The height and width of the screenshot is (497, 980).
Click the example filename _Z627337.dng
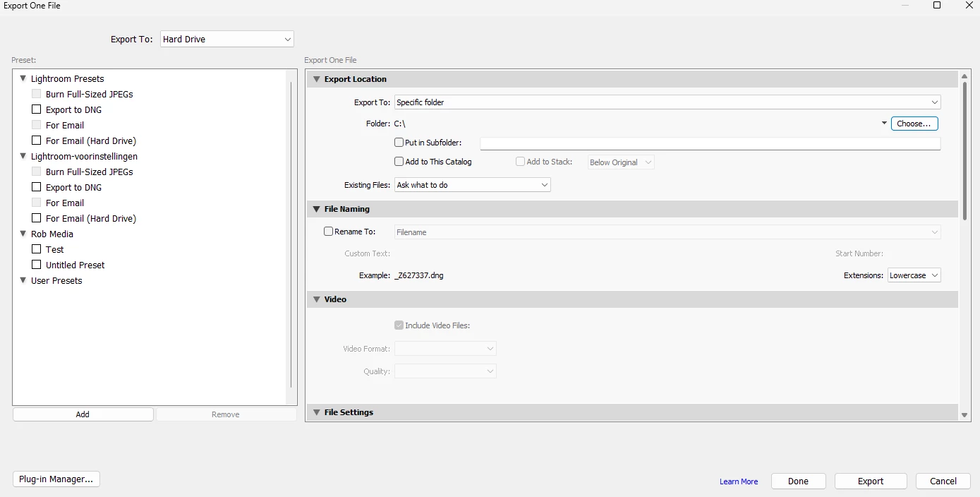click(x=419, y=275)
